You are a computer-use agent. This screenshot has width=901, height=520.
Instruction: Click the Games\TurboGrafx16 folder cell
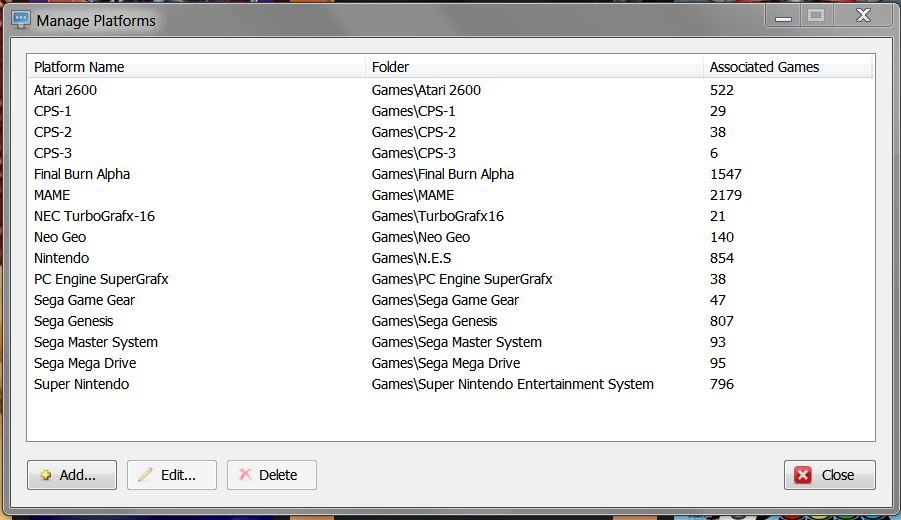437,216
